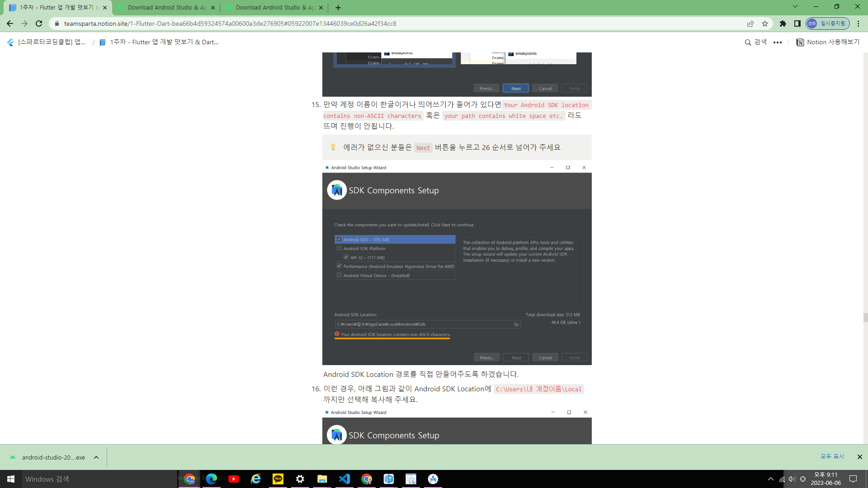868x488 pixels.
Task: Click 모두 표시 to show all downloads
Action: [x=832, y=456]
